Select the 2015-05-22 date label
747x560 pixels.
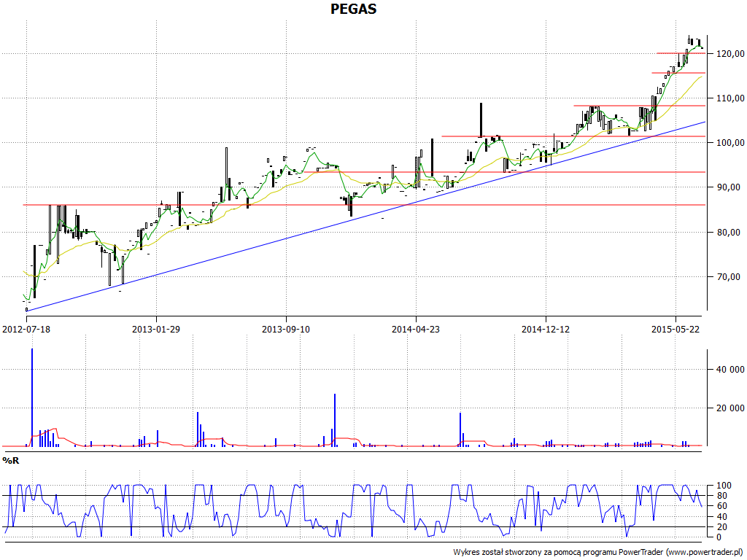(675, 329)
